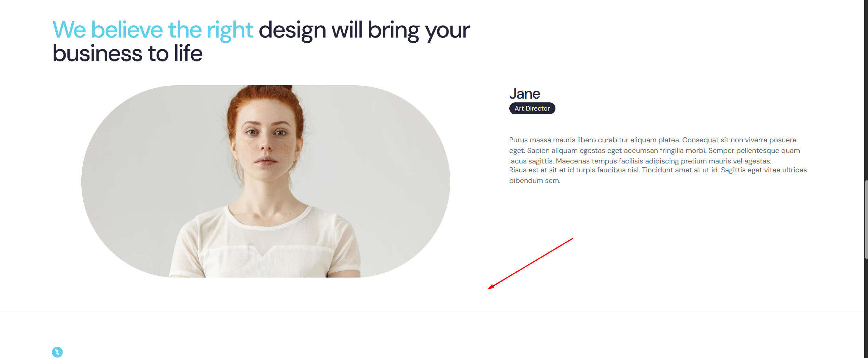Click the heading words design will bring your
This screenshot has height=358, width=868.
point(364,30)
